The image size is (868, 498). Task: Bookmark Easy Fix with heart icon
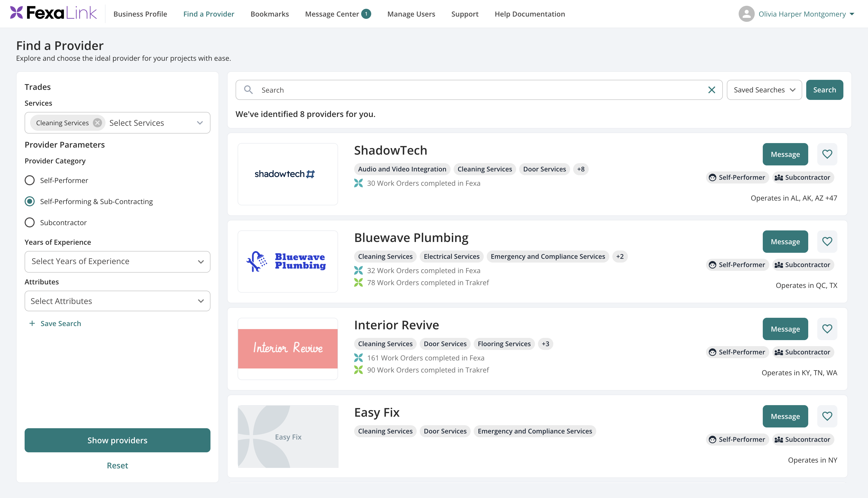pyautogui.click(x=827, y=416)
